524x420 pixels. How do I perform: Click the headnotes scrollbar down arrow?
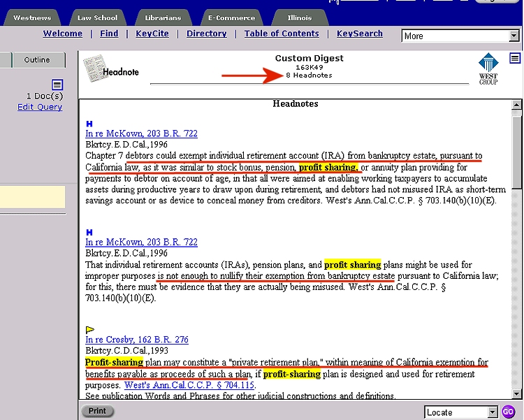point(516,393)
